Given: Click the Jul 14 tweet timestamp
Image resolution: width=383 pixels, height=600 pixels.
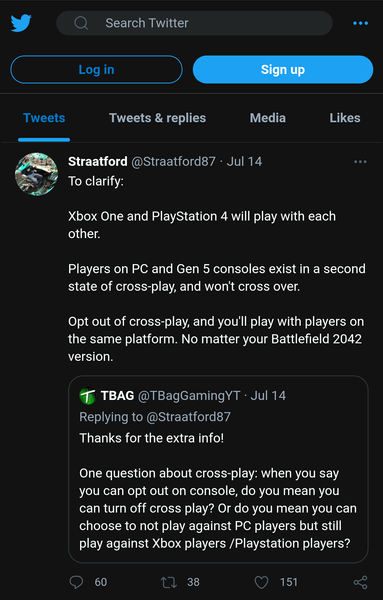Looking at the screenshot, I should click(x=244, y=161).
